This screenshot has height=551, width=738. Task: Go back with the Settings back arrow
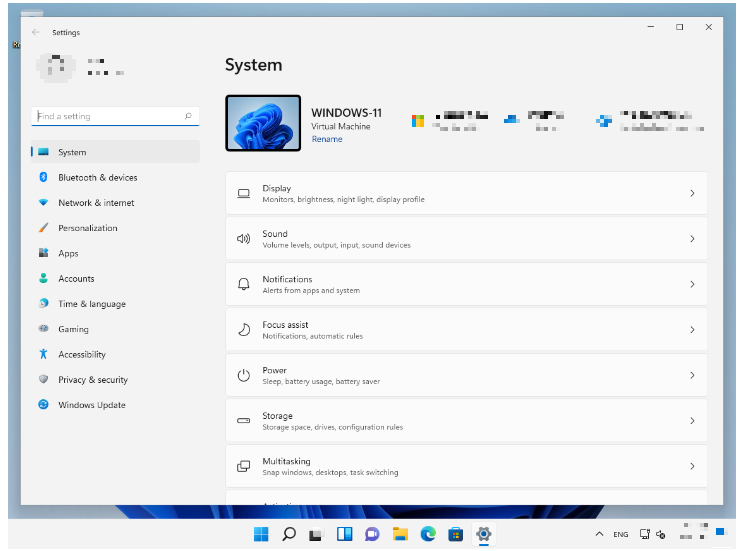[36, 32]
